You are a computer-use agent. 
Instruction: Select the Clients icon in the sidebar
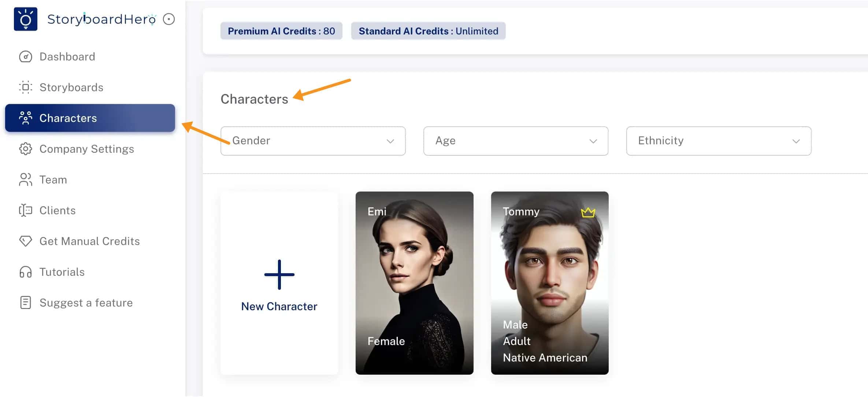(x=25, y=210)
